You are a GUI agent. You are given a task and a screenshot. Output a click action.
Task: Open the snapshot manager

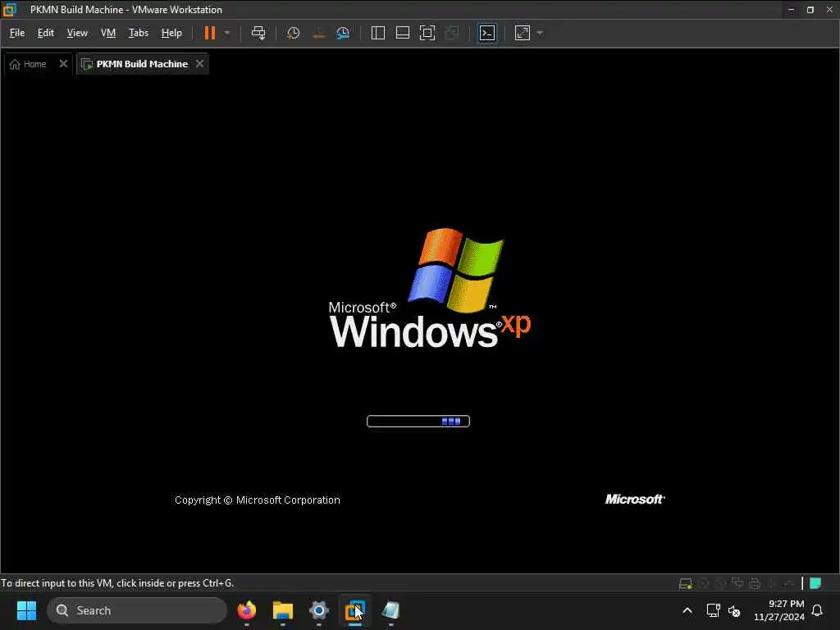point(343,33)
